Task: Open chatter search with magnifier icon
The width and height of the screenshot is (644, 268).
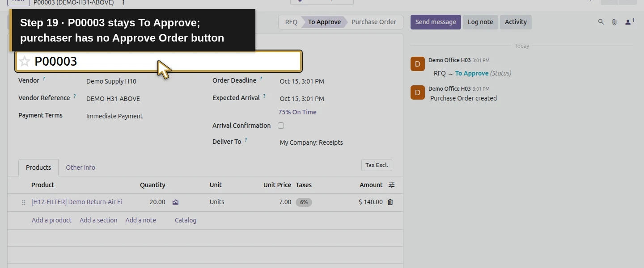Action: [x=601, y=22]
